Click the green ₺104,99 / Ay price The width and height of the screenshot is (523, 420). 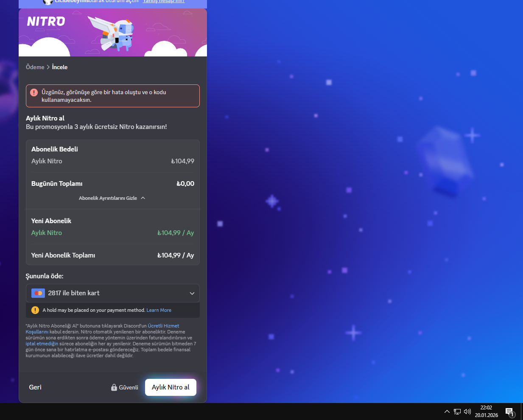coord(176,233)
